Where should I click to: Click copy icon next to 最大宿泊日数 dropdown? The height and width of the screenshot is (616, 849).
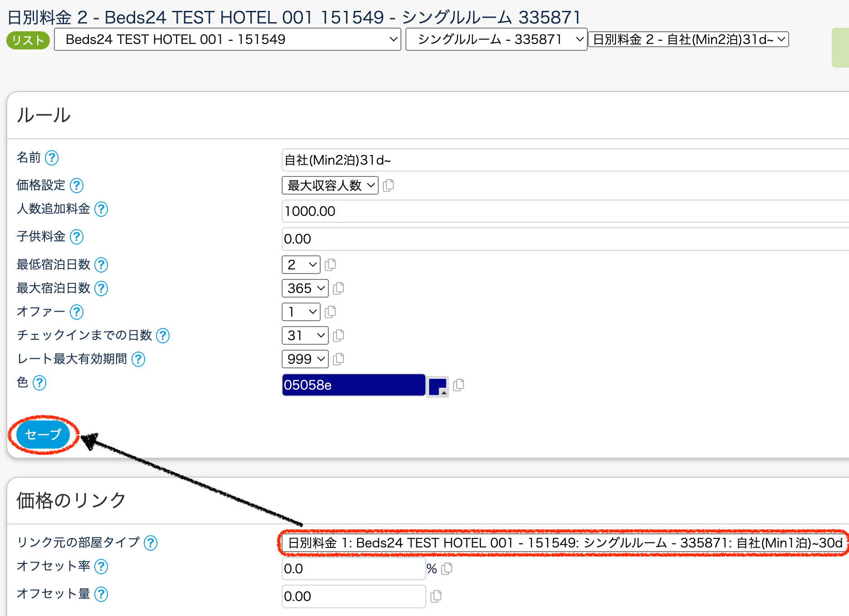pos(338,288)
